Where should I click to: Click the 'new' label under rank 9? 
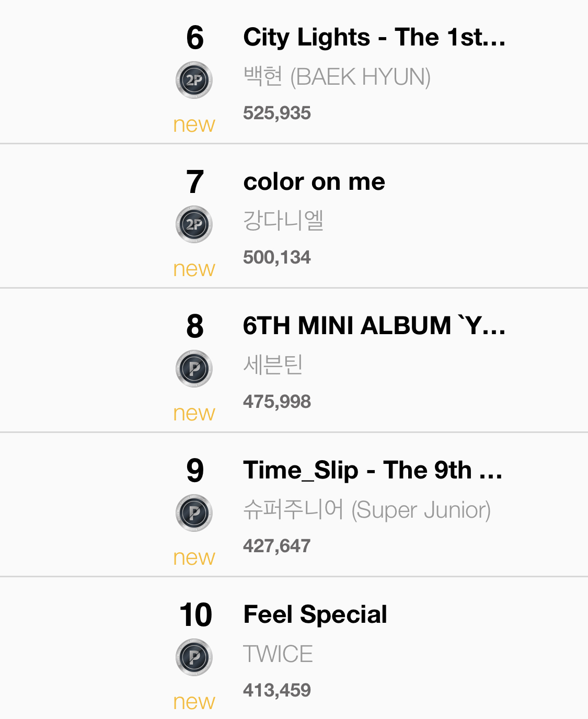(194, 557)
